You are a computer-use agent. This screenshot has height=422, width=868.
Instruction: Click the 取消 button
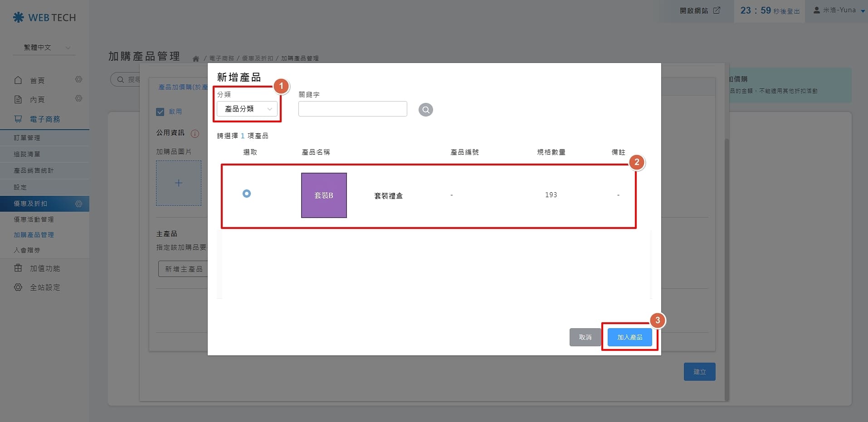tap(585, 337)
